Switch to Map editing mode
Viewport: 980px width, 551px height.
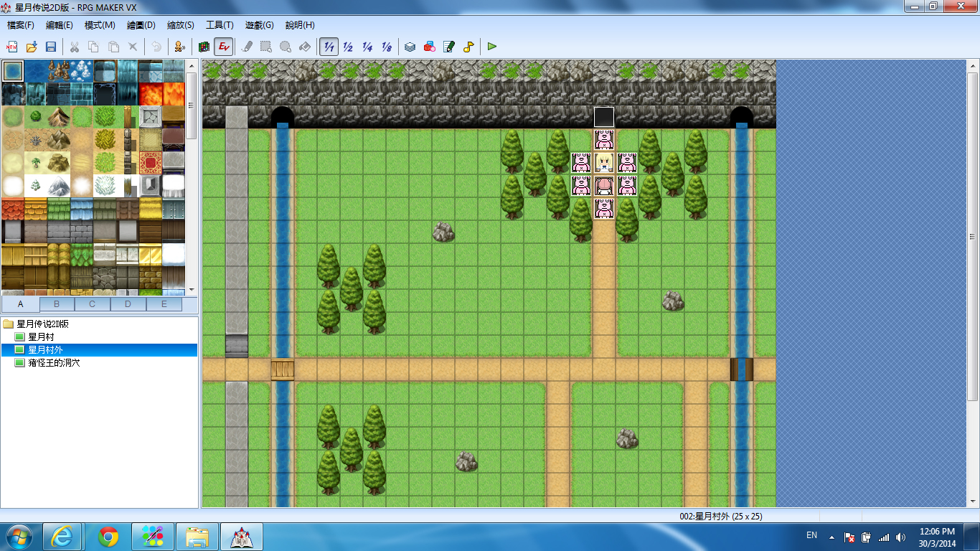point(204,47)
